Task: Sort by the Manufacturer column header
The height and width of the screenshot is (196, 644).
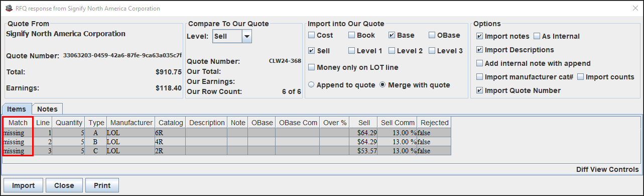Action: click(131, 123)
